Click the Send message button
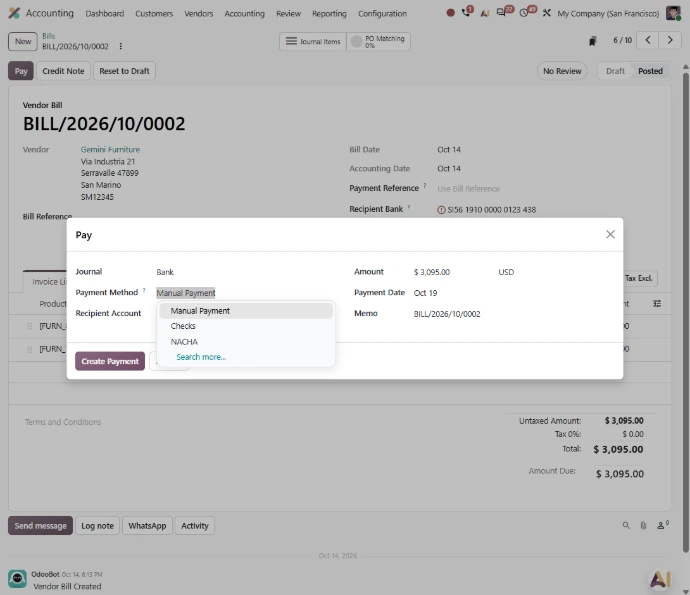The height and width of the screenshot is (595, 690). click(40, 525)
